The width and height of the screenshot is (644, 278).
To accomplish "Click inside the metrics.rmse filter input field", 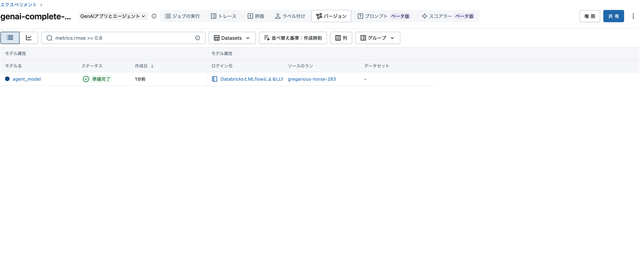I will pyautogui.click(x=113, y=38).
